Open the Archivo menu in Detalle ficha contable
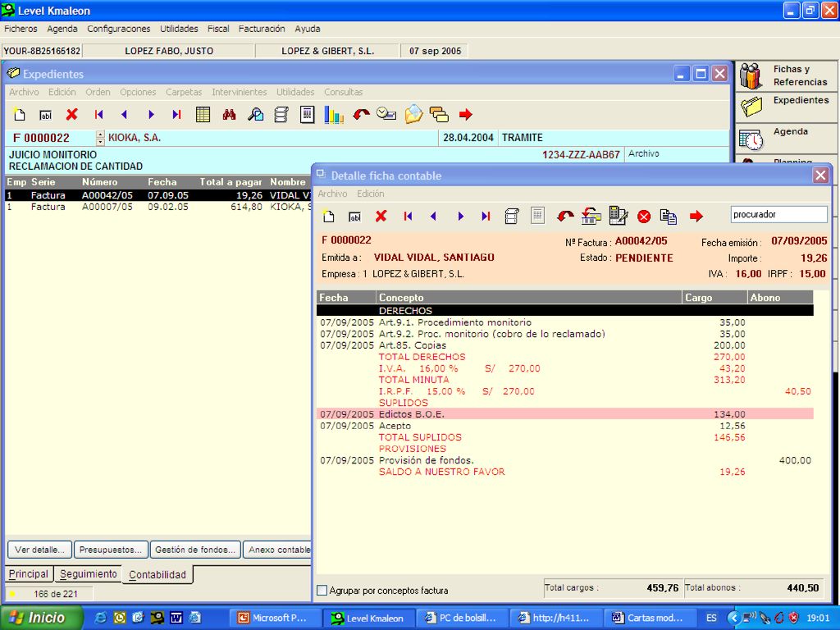The width and height of the screenshot is (840, 630). [333, 194]
